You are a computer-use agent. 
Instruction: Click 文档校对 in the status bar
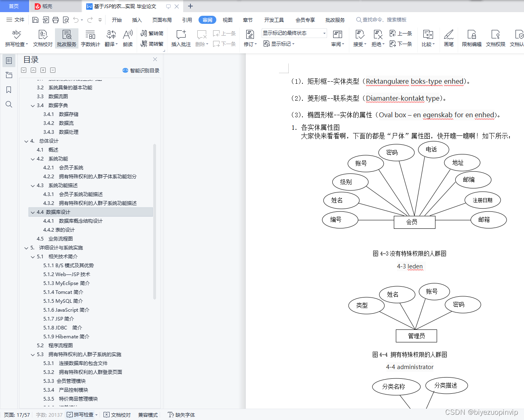[x=117, y=415]
